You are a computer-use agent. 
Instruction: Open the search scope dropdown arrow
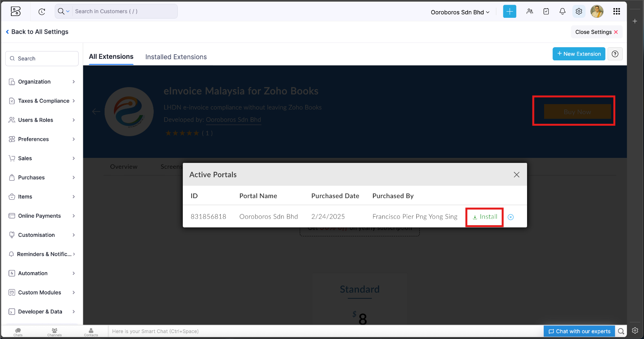68,11
